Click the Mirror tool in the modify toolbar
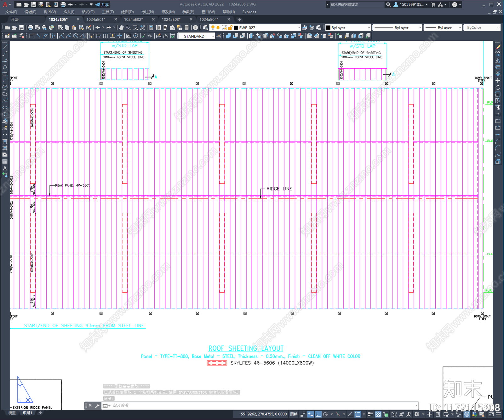The width and height of the screenshot is (504, 420). coord(498,60)
